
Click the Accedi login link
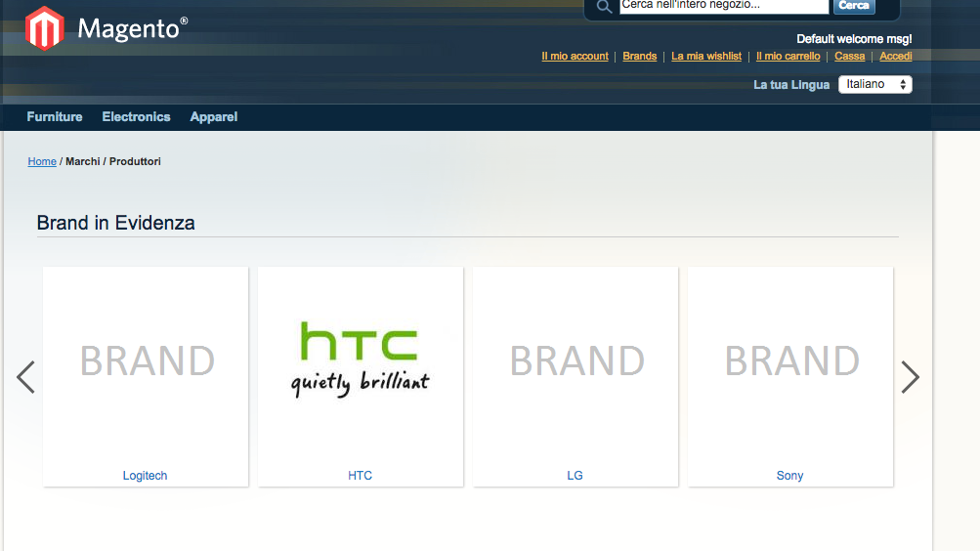tap(896, 57)
